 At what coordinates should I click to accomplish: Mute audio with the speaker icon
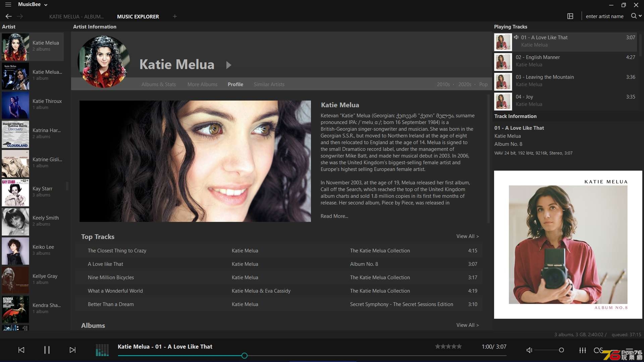click(x=529, y=350)
